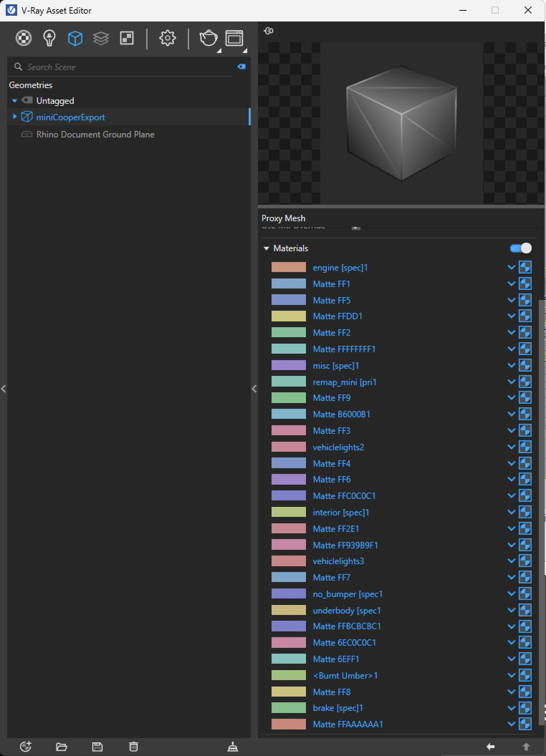Collapse the Materials section

coord(266,248)
